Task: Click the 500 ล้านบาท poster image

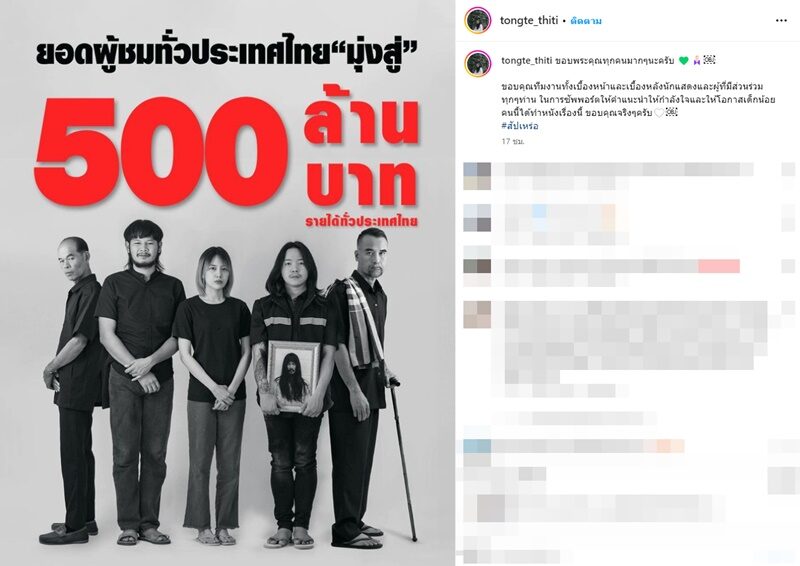Action: coord(228,283)
